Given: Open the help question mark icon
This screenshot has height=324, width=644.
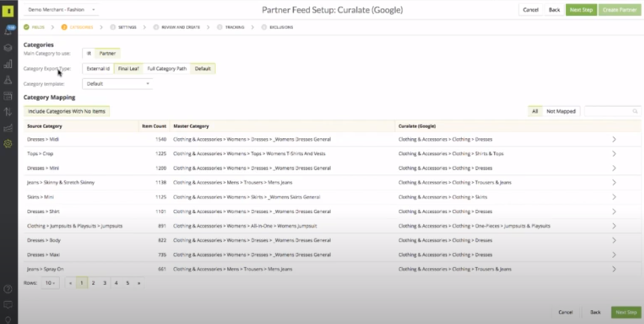Looking at the screenshot, I should [8, 289].
